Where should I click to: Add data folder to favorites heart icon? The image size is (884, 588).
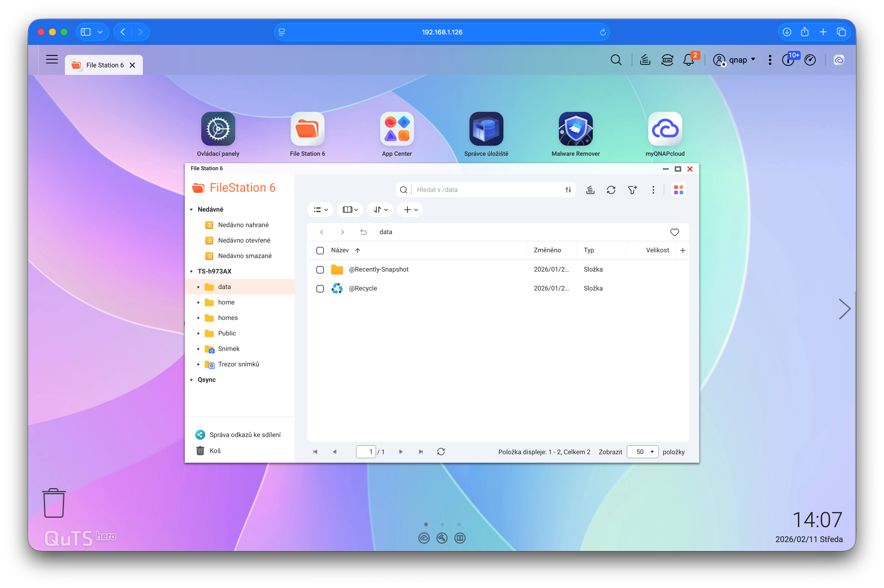[674, 232]
